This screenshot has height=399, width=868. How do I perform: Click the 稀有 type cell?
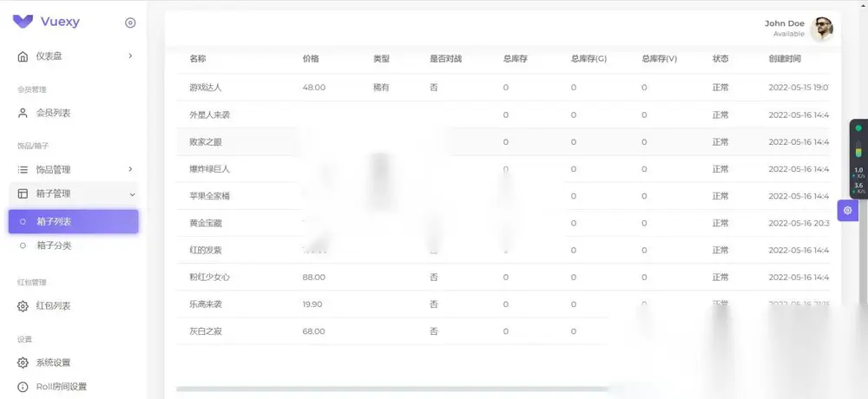(381, 88)
